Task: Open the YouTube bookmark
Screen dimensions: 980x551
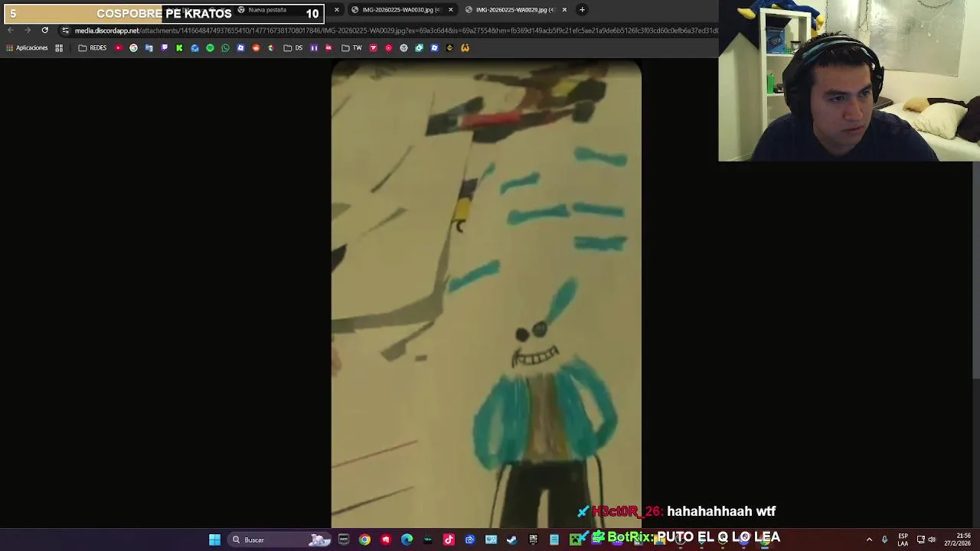Action: point(118,47)
